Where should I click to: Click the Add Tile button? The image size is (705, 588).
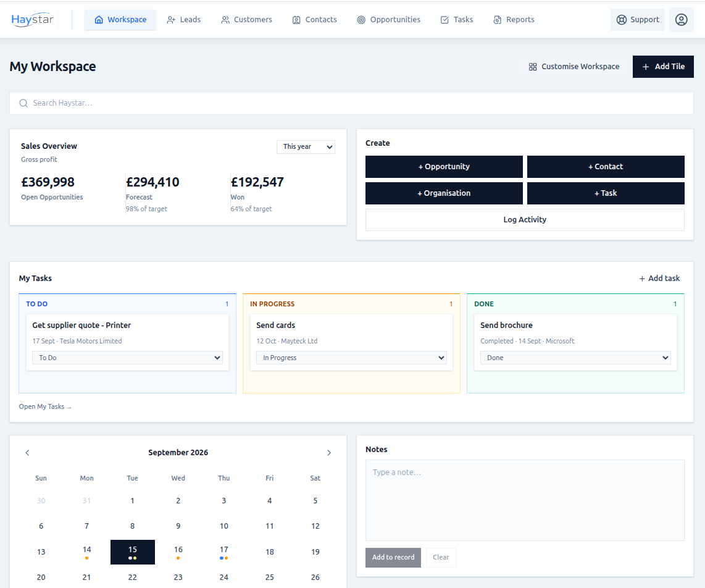(663, 67)
